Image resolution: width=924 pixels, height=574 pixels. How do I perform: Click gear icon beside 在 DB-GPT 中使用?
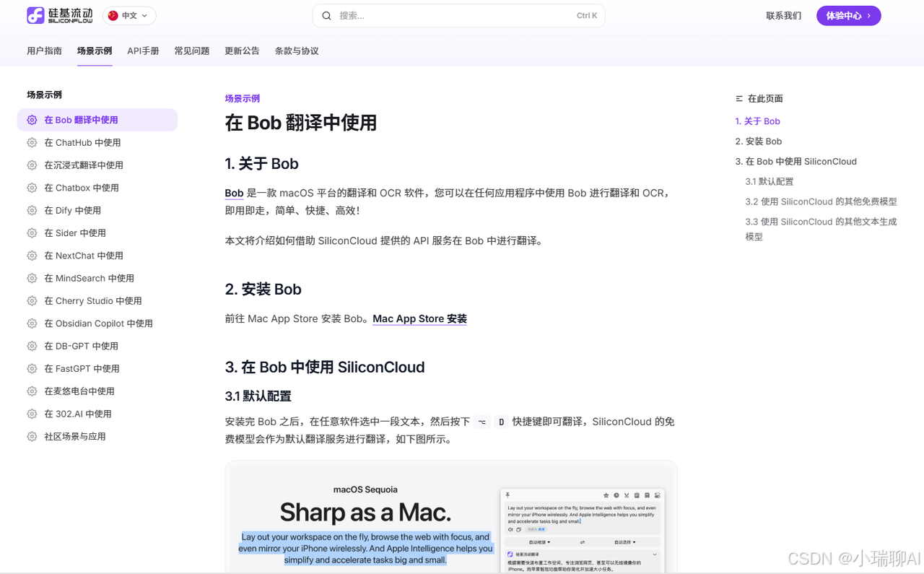coord(32,347)
